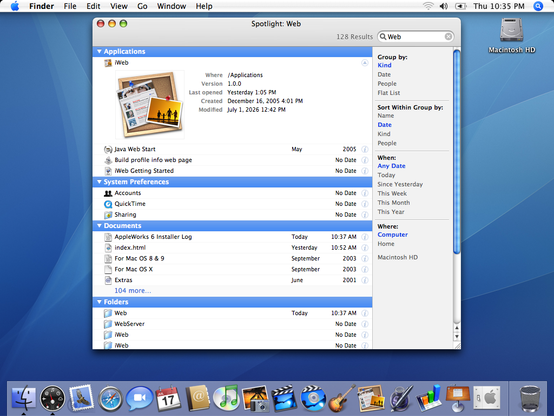The image size is (554, 416).
Task: Select the WebServer folder result
Action: pyautogui.click(x=231, y=324)
